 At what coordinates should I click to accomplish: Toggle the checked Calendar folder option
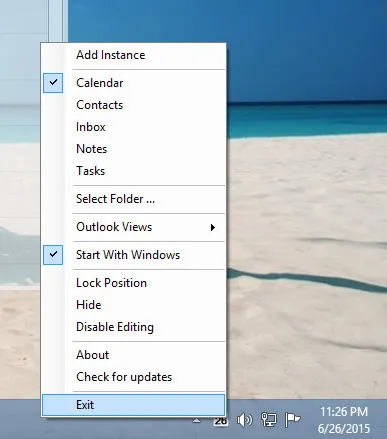pos(133,83)
